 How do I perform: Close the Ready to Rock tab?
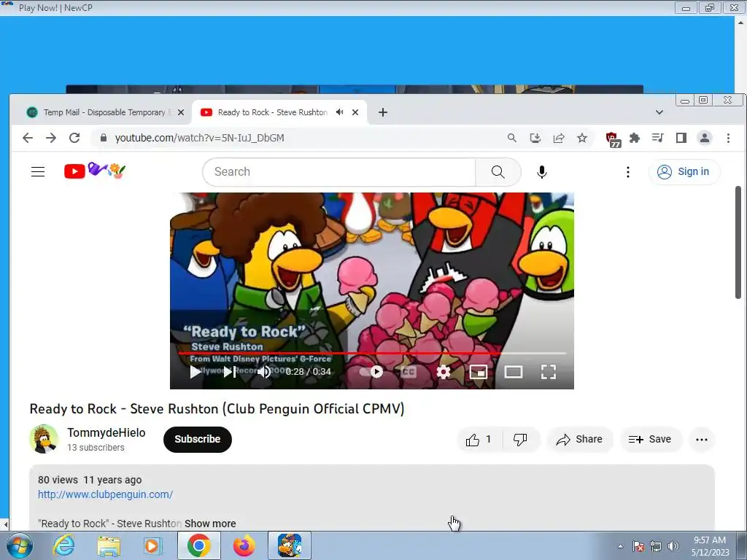355,112
